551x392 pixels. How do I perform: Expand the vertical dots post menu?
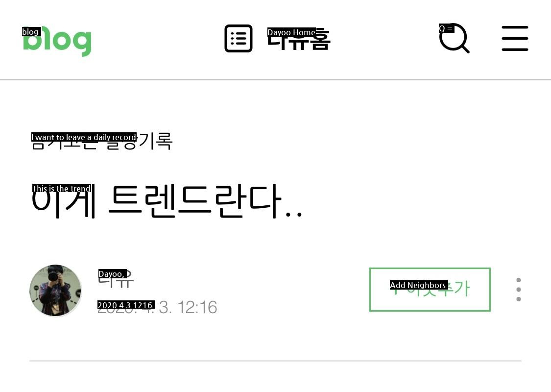[x=519, y=289]
